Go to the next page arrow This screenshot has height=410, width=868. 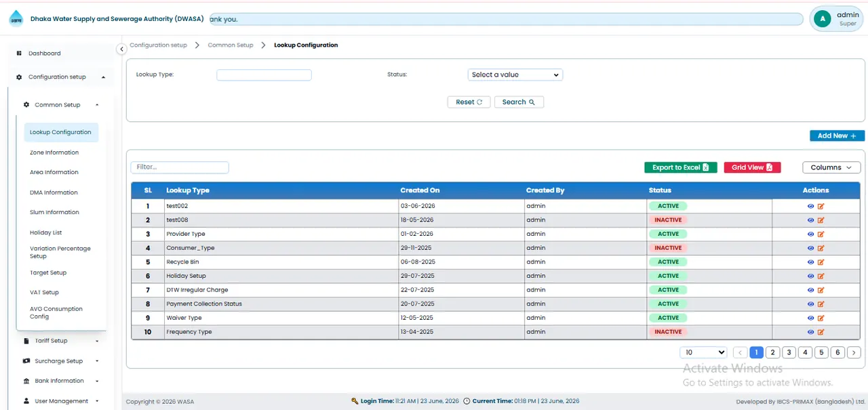pos(854,352)
